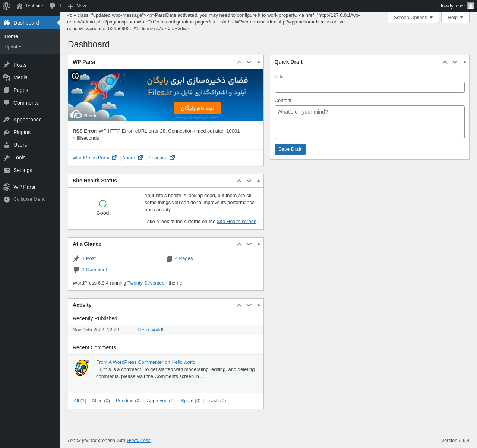Click the Pages icon in sidebar

[x=7, y=90]
